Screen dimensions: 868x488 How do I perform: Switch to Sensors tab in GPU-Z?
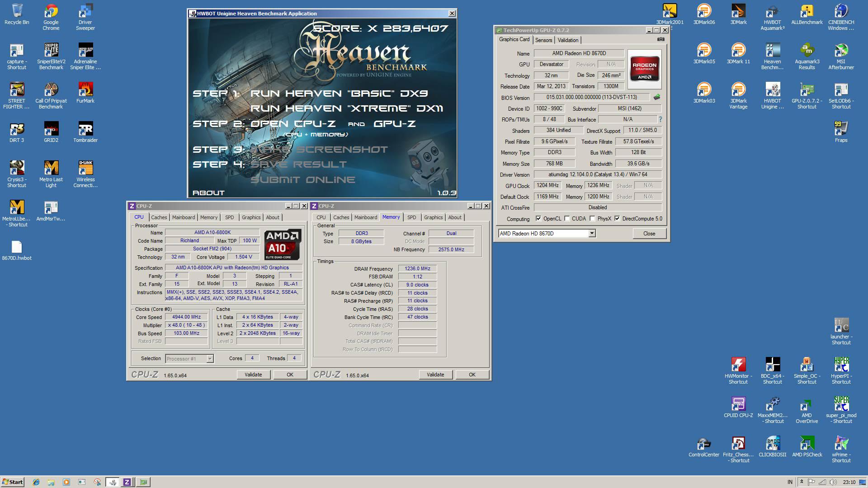pyautogui.click(x=543, y=40)
